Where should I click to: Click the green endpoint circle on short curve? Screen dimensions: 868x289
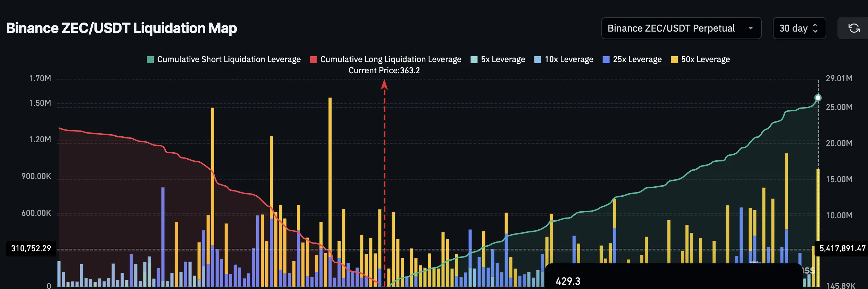[818, 98]
